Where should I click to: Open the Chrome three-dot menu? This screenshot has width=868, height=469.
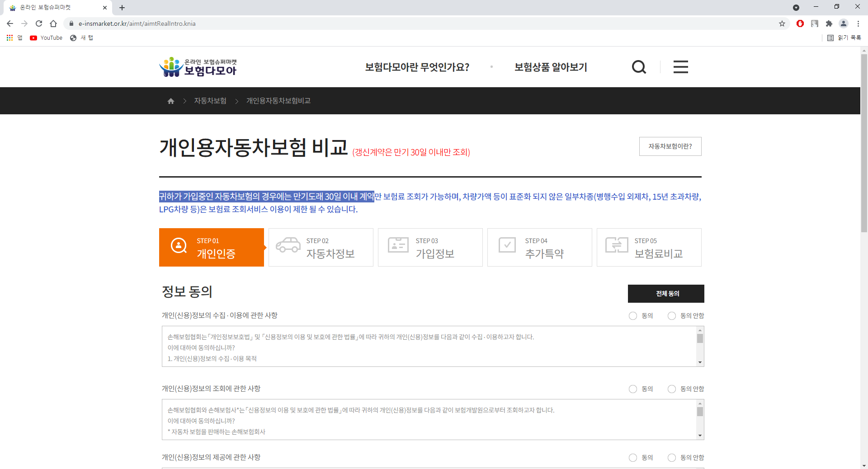(858, 23)
